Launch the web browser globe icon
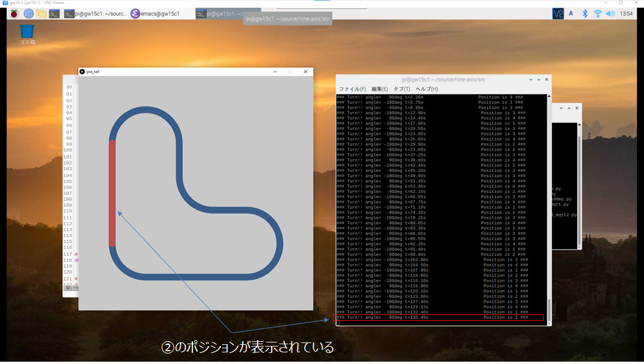This screenshot has width=644, height=364. [28, 13]
